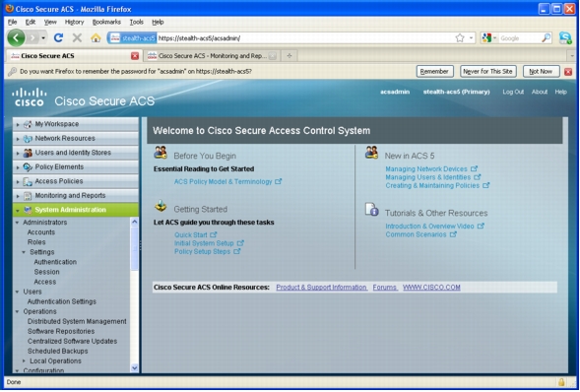Click the Remember password button
The width and height of the screenshot is (580, 392).
434,71
